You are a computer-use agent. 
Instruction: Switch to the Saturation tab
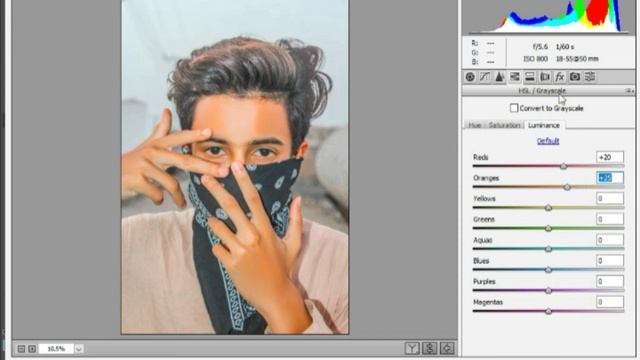pyautogui.click(x=504, y=125)
